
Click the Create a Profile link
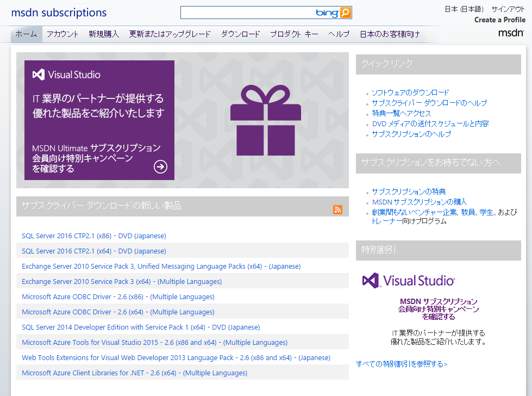click(500, 20)
